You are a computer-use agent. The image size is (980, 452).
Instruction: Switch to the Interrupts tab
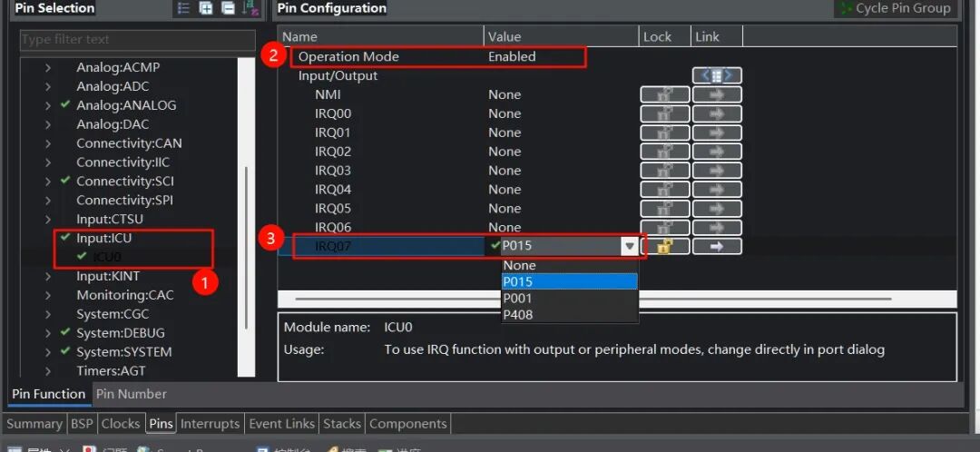(210, 424)
